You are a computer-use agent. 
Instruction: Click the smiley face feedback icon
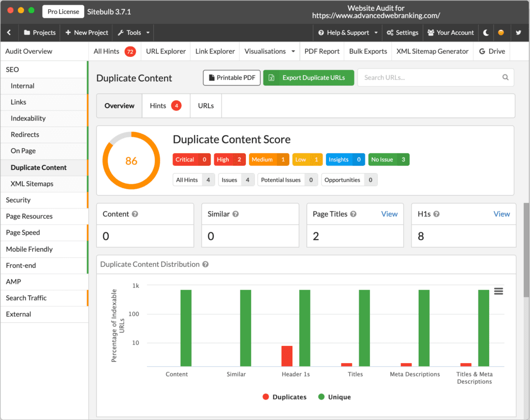tap(501, 33)
